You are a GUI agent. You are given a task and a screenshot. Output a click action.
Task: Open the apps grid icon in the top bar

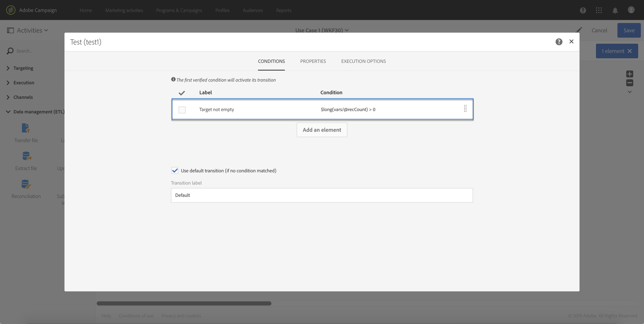click(x=599, y=10)
